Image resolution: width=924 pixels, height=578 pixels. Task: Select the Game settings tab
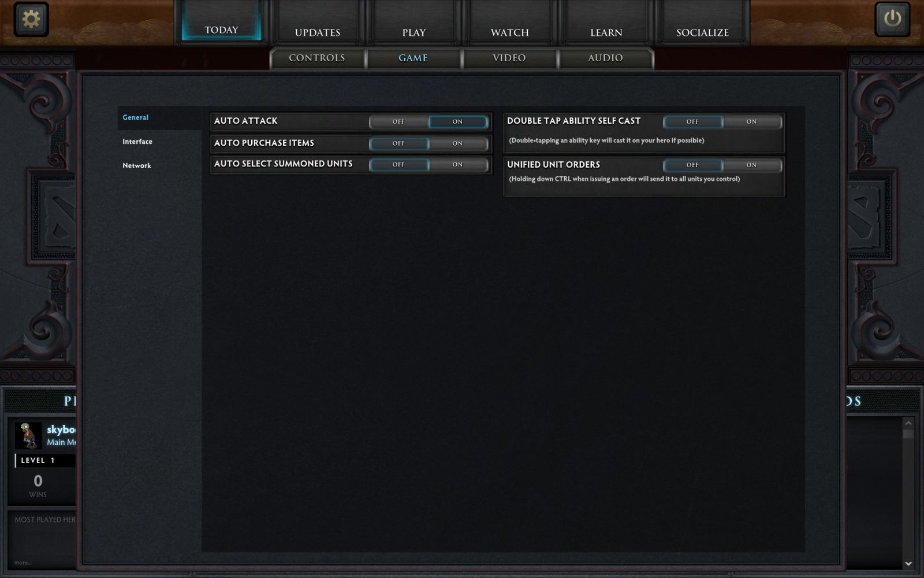[413, 58]
